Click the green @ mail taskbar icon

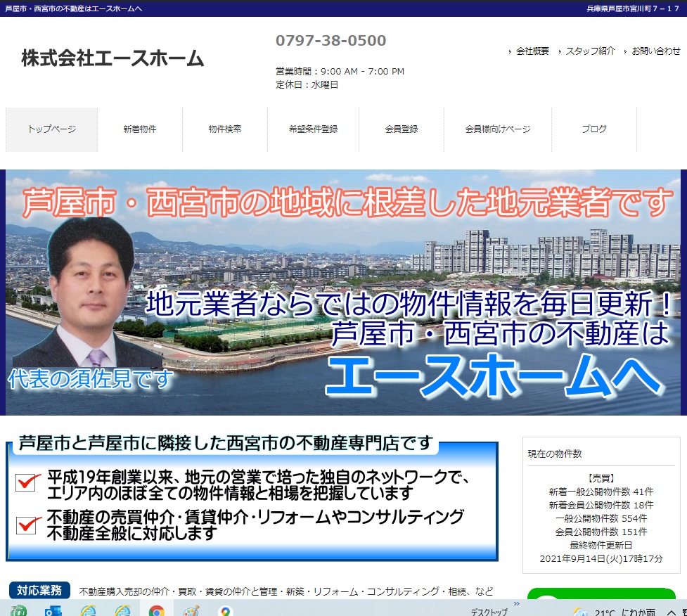tap(18, 611)
